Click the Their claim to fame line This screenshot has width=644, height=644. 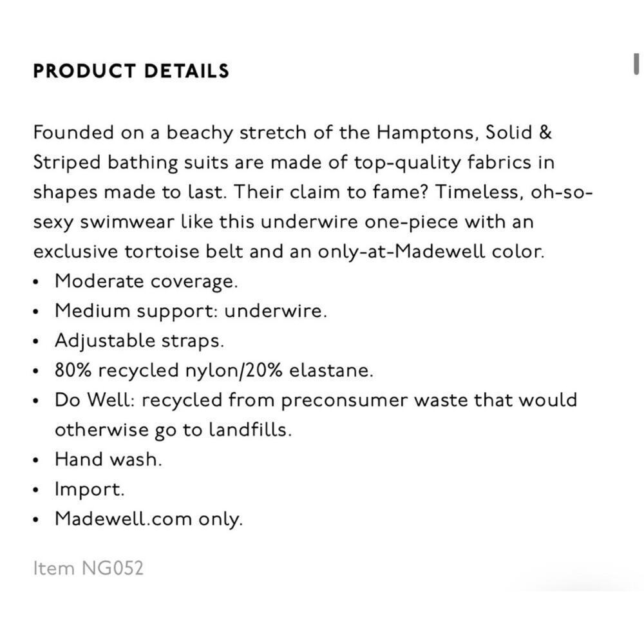(313, 192)
